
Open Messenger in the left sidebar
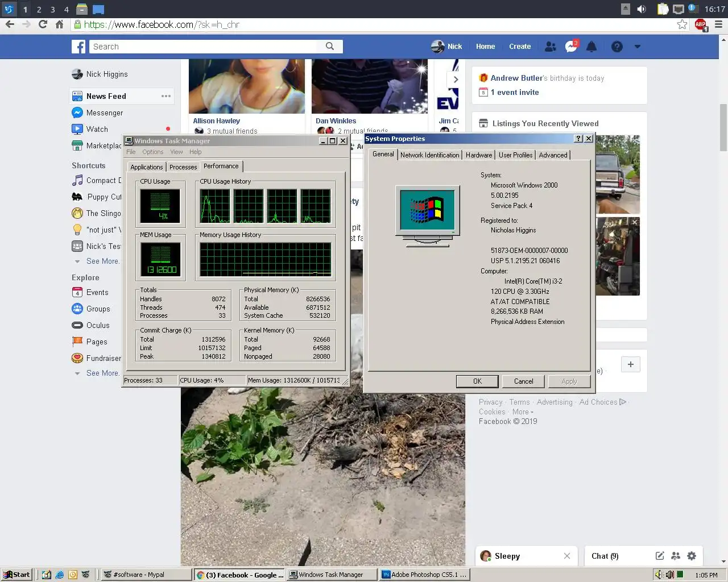[97, 113]
